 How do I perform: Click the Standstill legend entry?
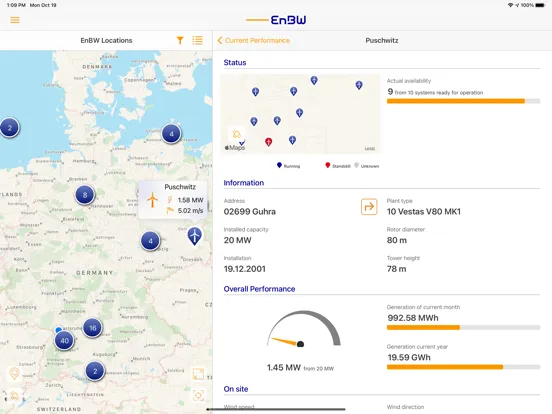(x=338, y=165)
